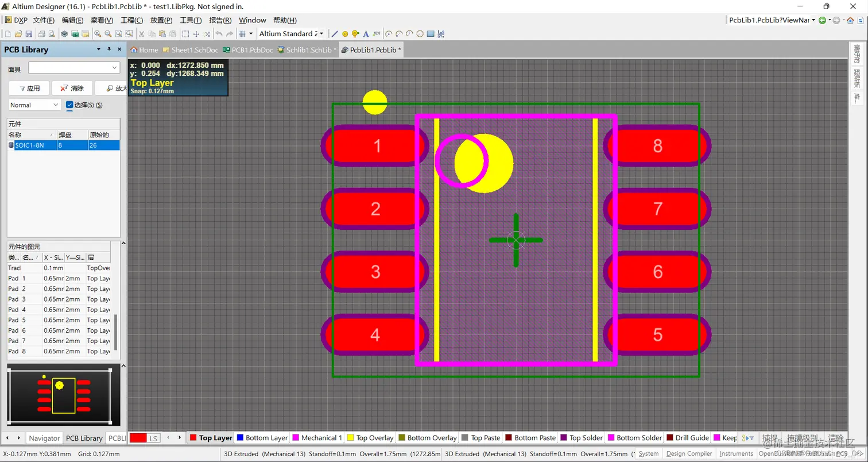This screenshot has height=462, width=868.
Task: Click the home icon near address bar
Action: point(850,20)
